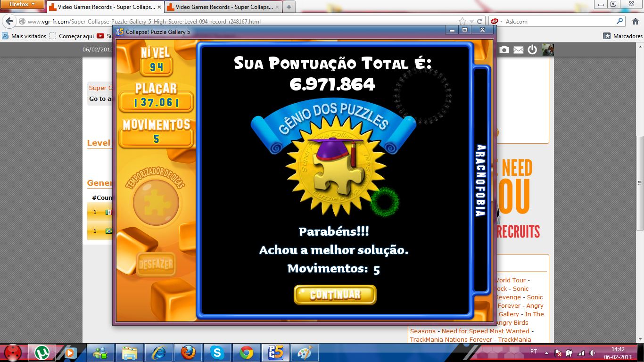The height and width of the screenshot is (362, 644).
Task: Switch to the second Video Games Records tab
Action: (x=222, y=7)
